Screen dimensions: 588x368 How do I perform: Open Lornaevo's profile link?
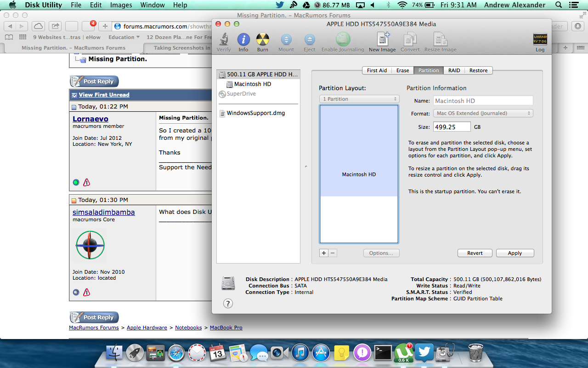click(x=90, y=119)
